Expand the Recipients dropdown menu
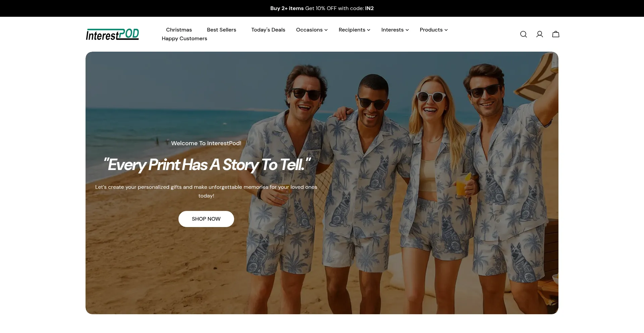The height and width of the screenshot is (333, 644). pyautogui.click(x=354, y=30)
